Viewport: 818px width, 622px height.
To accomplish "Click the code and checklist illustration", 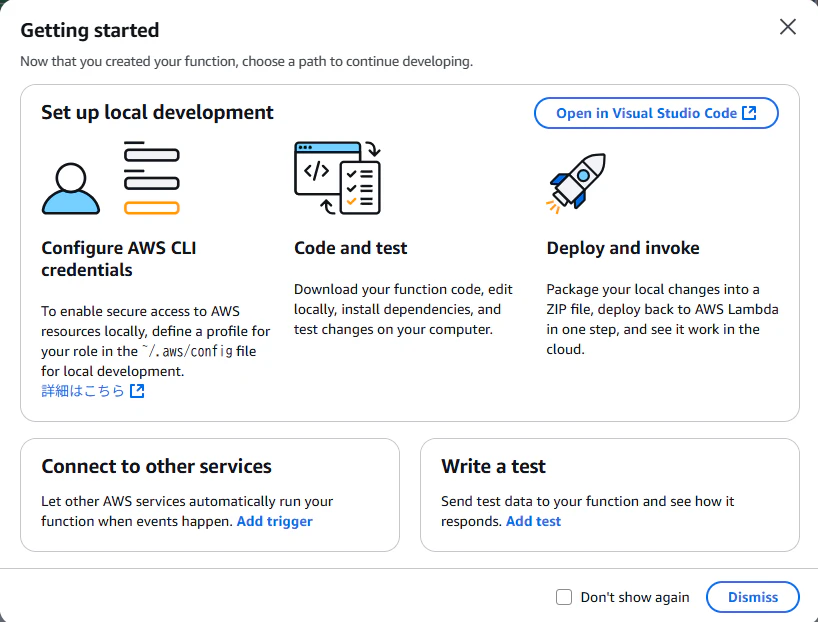I will (x=338, y=178).
